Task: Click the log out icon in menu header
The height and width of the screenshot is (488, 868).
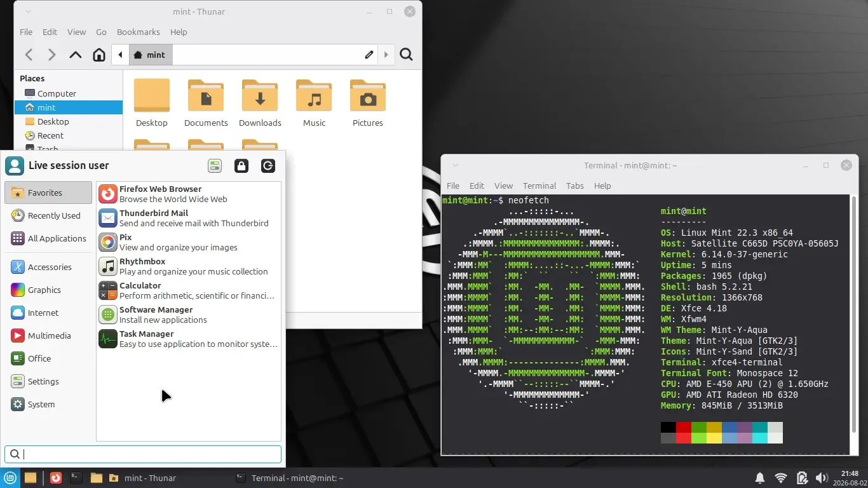Action: [x=268, y=166]
